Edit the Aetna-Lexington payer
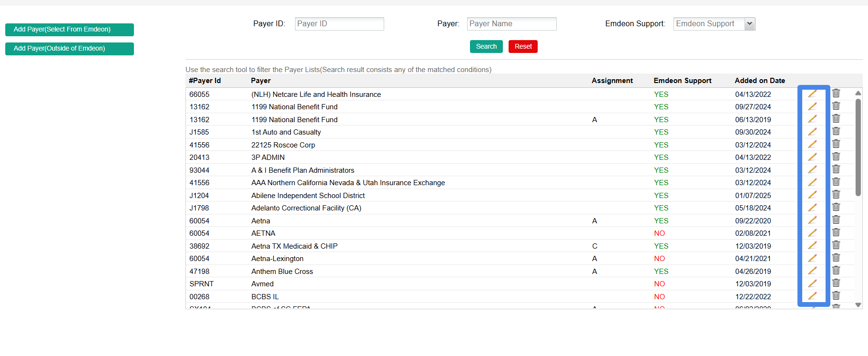 point(812,258)
